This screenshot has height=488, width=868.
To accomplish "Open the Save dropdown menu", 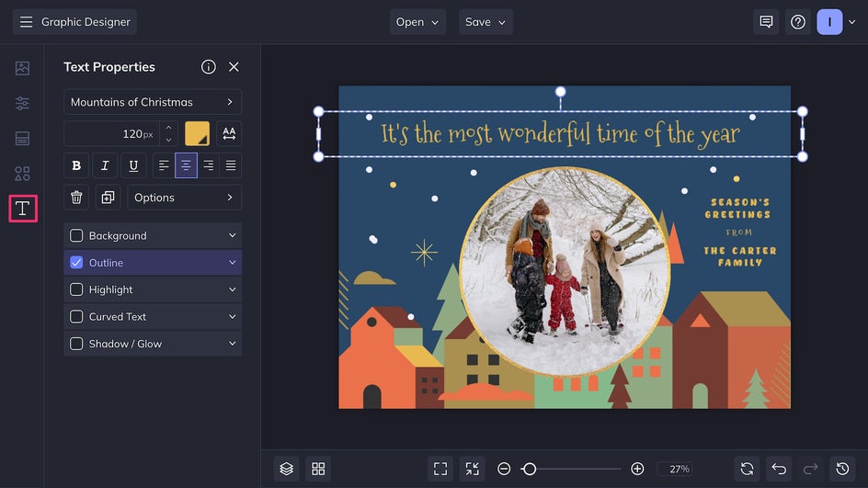I will point(485,22).
